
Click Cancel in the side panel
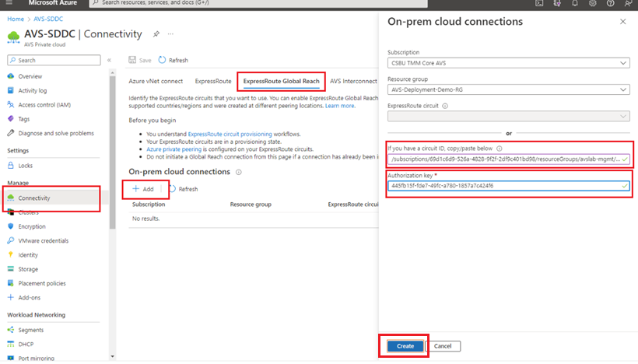443,346
